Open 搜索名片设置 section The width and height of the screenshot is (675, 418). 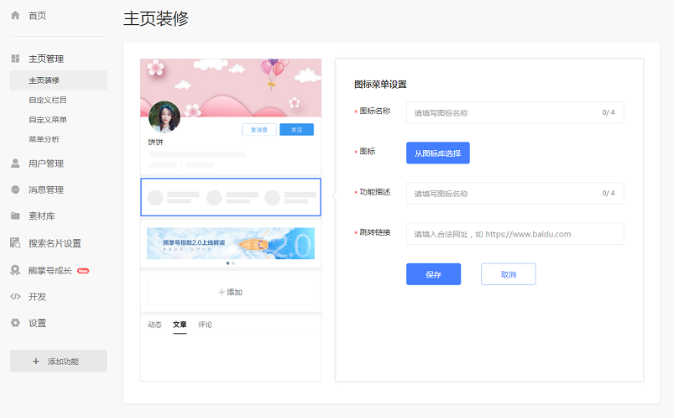click(x=55, y=243)
